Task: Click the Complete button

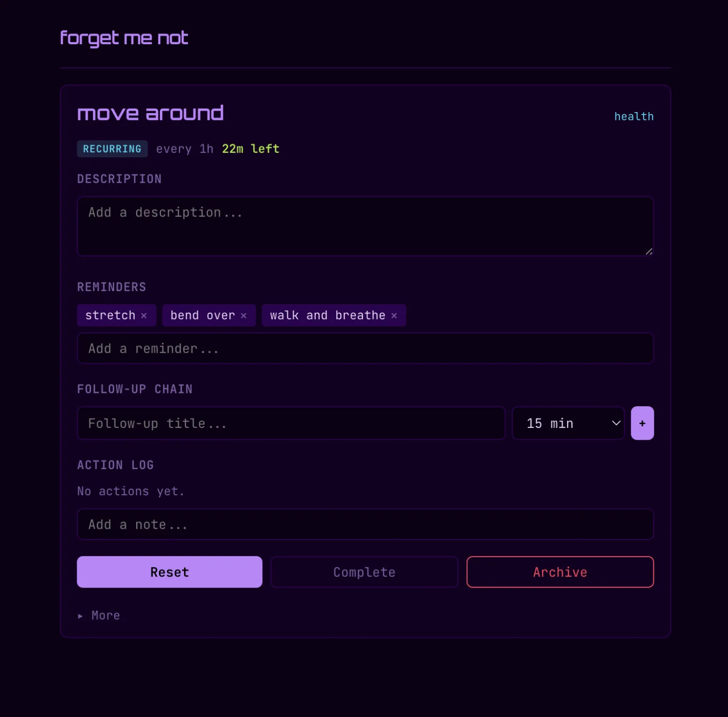Action: tap(364, 572)
